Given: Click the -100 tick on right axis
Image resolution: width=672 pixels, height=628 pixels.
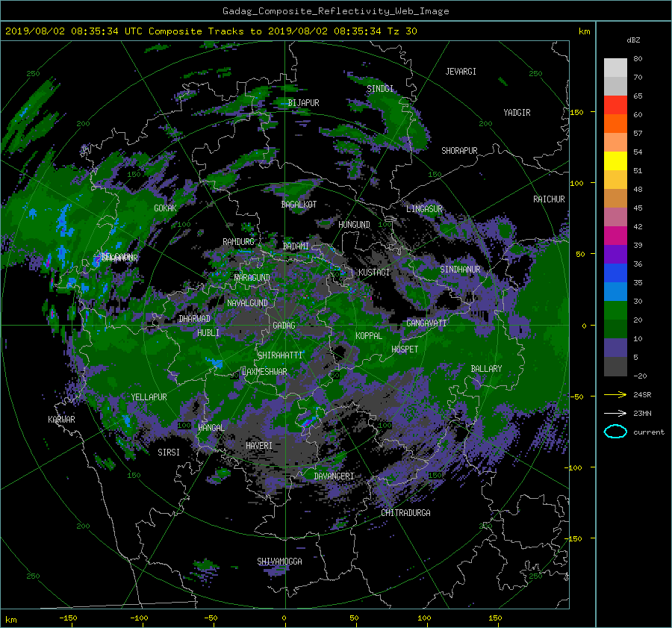Looking at the screenshot, I should pyautogui.click(x=575, y=467).
